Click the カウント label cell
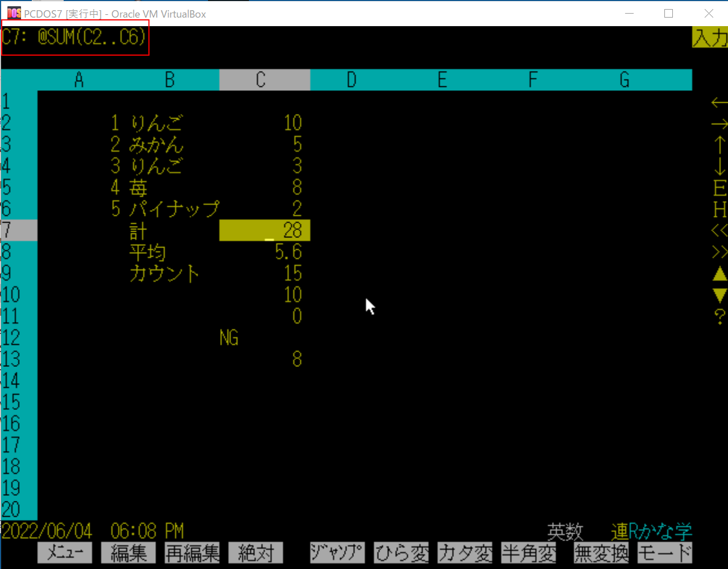This screenshot has height=569, width=728. (165, 273)
